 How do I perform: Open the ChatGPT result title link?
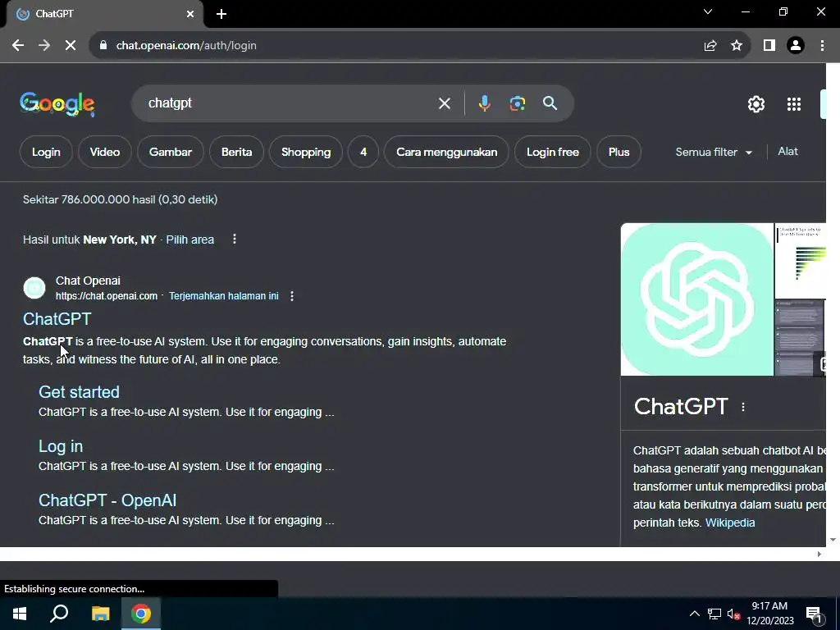[x=57, y=319]
